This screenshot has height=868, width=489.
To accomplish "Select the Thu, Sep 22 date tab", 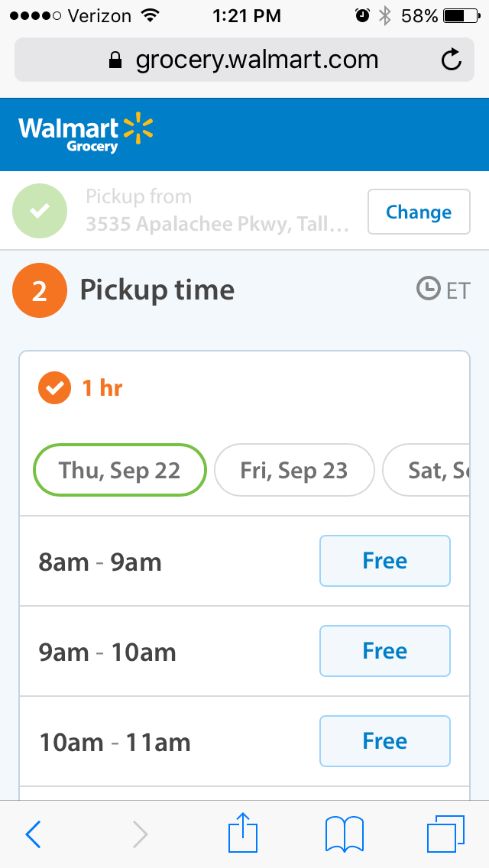I will pos(120,470).
